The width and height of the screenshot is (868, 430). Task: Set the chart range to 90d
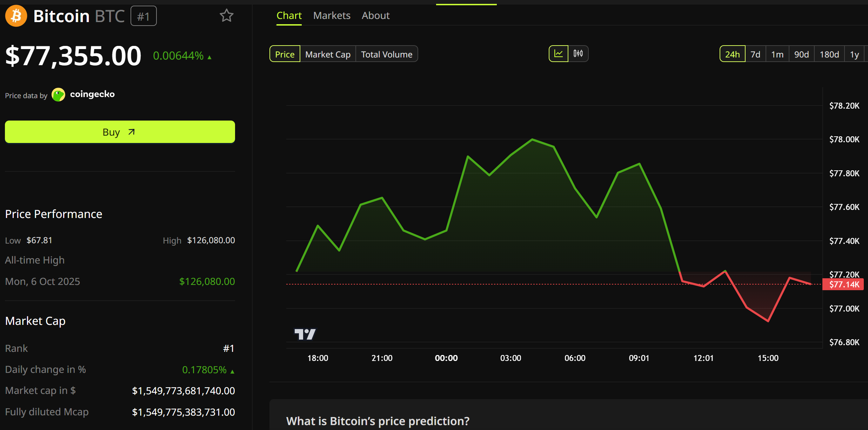(x=802, y=54)
